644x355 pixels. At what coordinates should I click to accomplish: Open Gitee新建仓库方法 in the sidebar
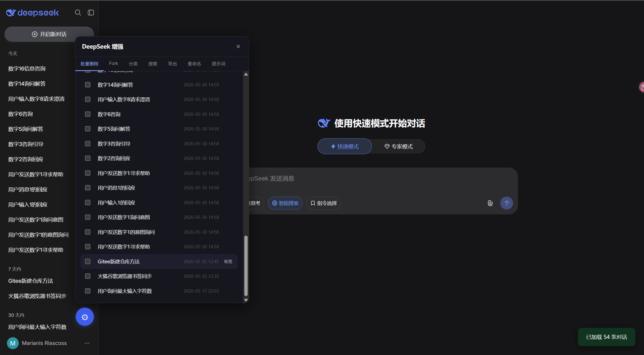pos(31,281)
